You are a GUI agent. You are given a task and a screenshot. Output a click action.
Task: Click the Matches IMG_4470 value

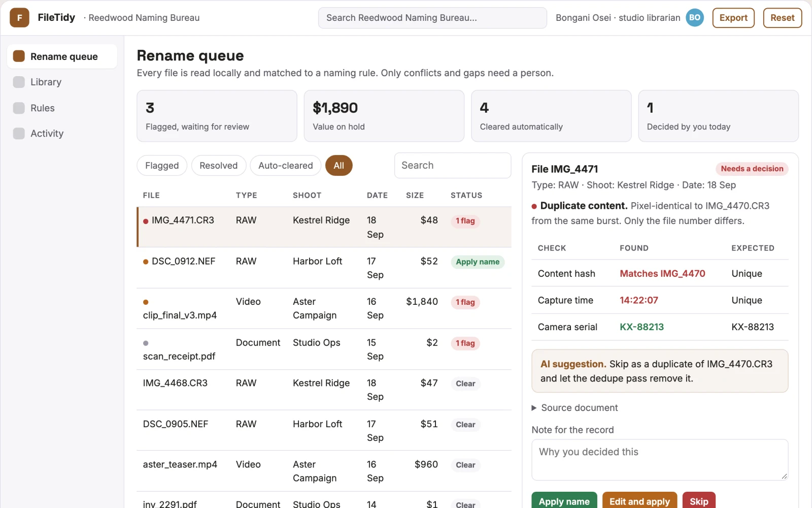click(x=662, y=273)
